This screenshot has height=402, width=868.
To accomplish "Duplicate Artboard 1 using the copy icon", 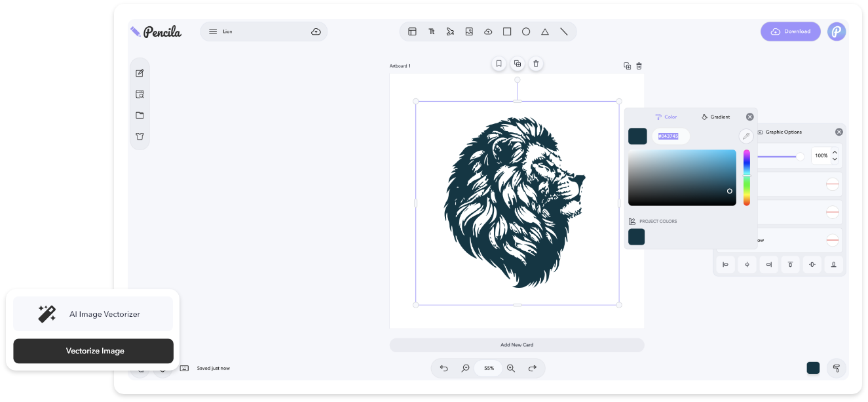I will 627,66.
